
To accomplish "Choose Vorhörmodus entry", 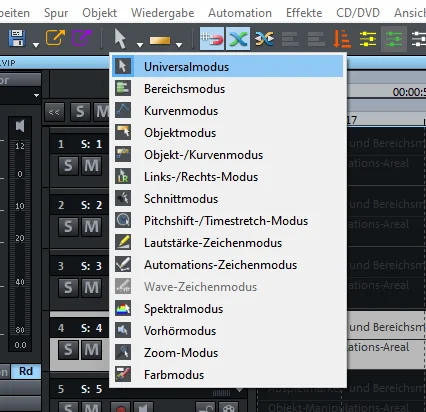I will click(x=228, y=331).
